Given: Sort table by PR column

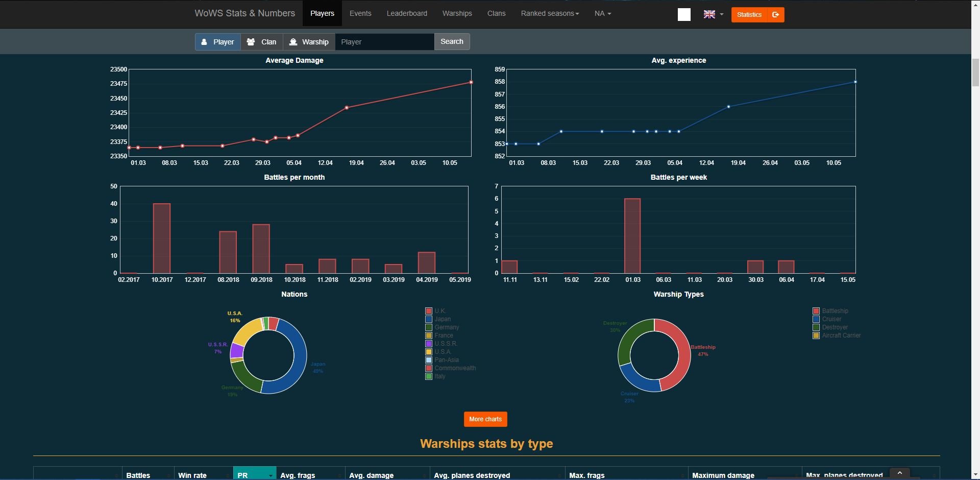Looking at the screenshot, I should point(254,475).
